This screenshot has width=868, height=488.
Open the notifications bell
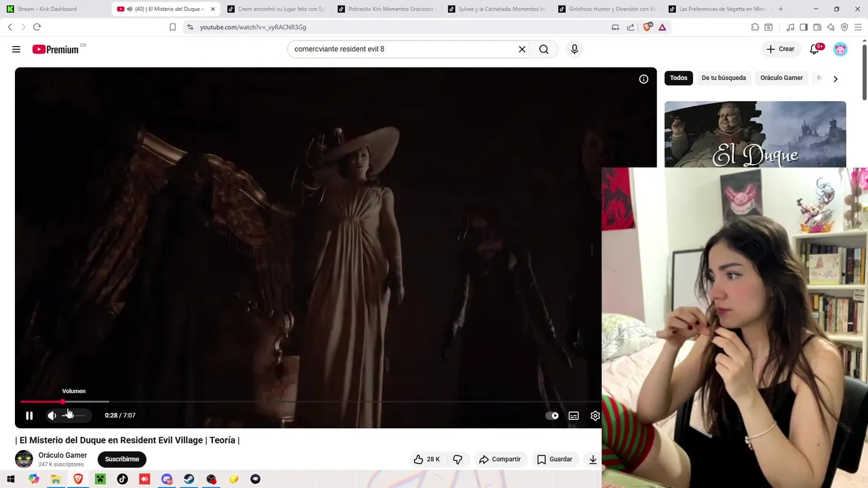(x=815, y=49)
